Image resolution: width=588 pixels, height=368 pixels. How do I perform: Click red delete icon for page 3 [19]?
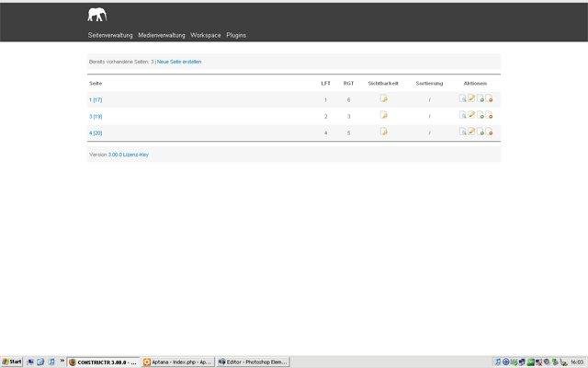coord(489,115)
